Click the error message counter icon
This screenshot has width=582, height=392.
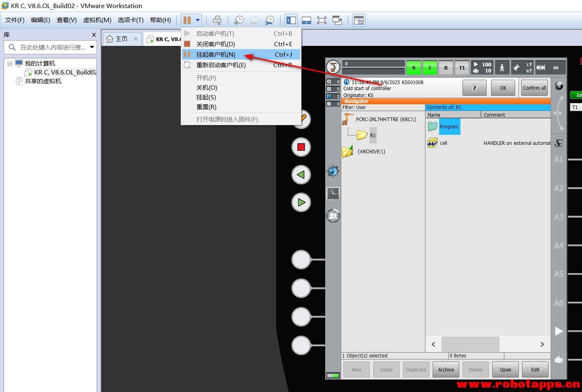point(333,82)
